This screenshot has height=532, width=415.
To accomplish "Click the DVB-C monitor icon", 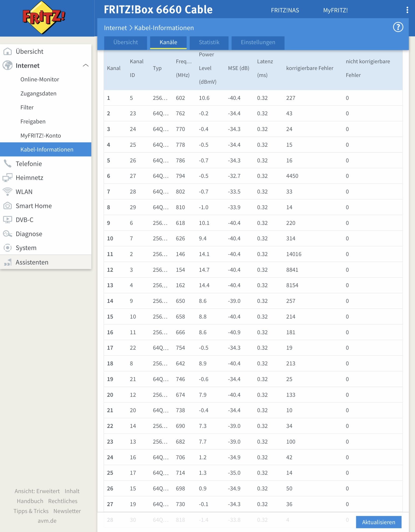I will point(7,220).
